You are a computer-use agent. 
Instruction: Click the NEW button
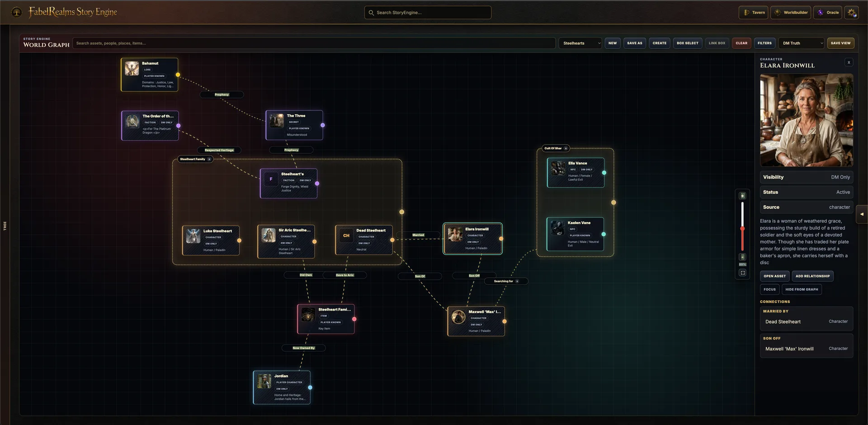click(x=613, y=43)
